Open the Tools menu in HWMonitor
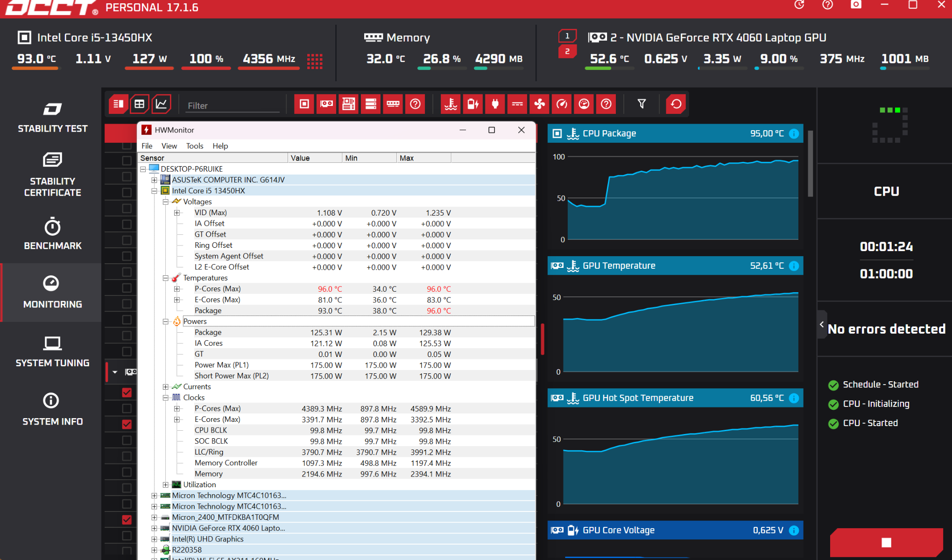 [x=195, y=146]
